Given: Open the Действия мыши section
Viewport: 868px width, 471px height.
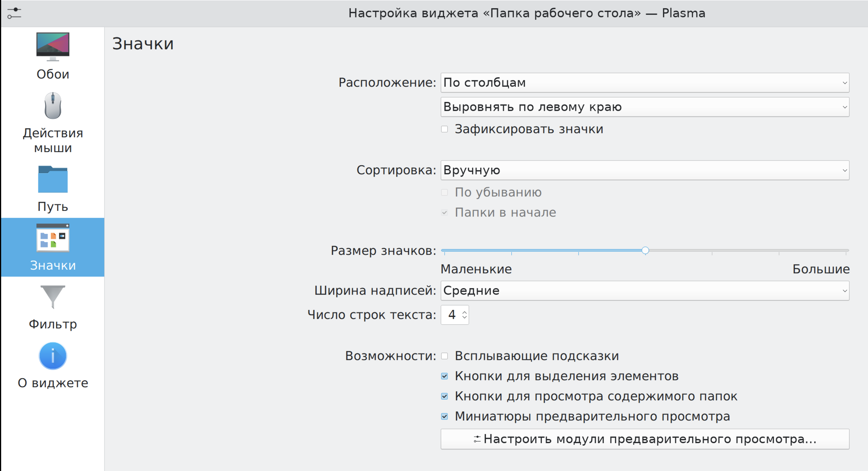Looking at the screenshot, I should 53,123.
